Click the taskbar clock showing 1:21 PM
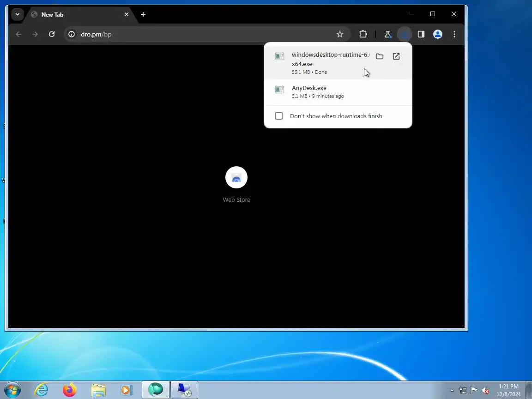The width and height of the screenshot is (532, 399). tap(508, 390)
